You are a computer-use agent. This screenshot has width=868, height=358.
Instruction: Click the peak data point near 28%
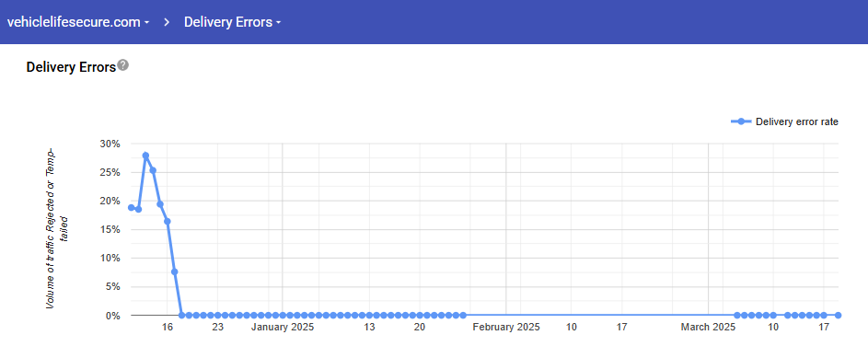click(145, 156)
